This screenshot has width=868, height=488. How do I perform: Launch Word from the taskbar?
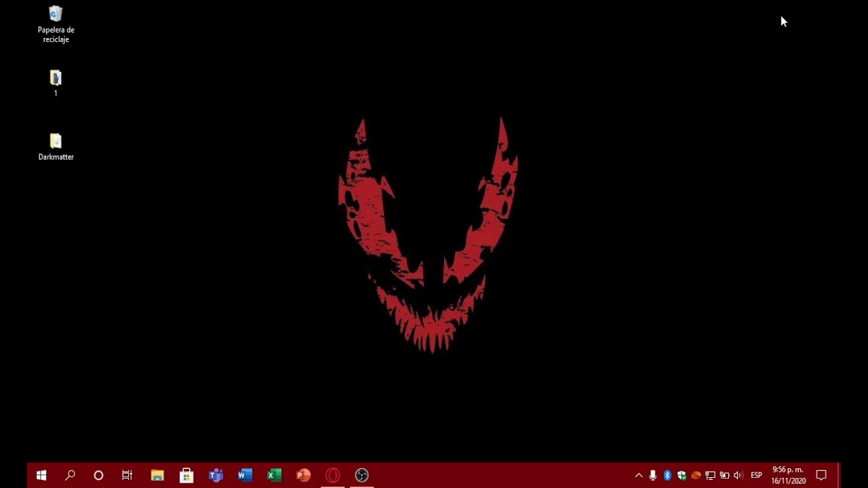coord(245,475)
